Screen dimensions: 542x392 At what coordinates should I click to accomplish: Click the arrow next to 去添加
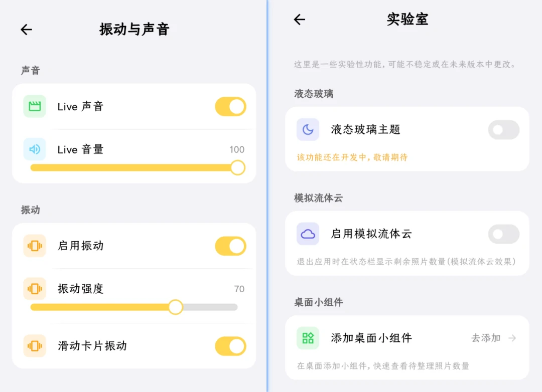[x=512, y=338]
